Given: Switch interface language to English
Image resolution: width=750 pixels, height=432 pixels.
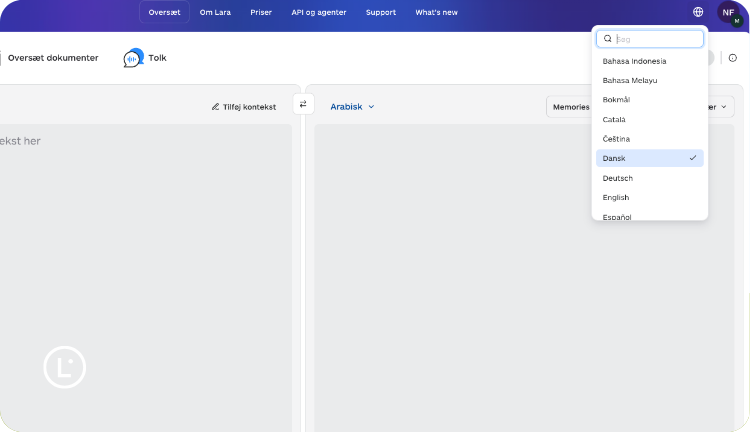Looking at the screenshot, I should [x=650, y=197].
